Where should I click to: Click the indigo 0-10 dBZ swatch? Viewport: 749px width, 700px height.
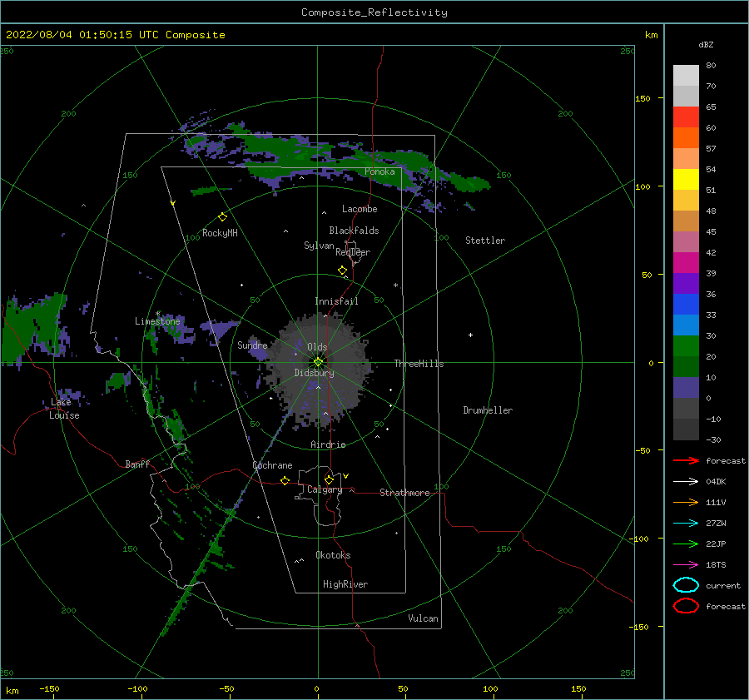click(x=686, y=387)
